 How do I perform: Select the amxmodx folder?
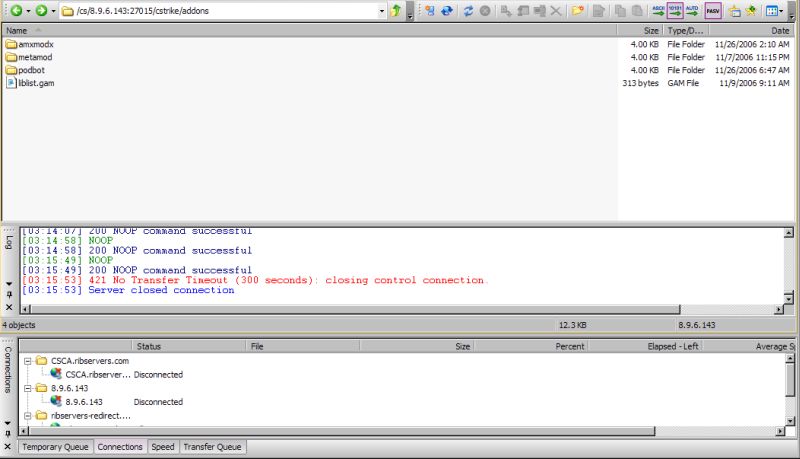35,45
